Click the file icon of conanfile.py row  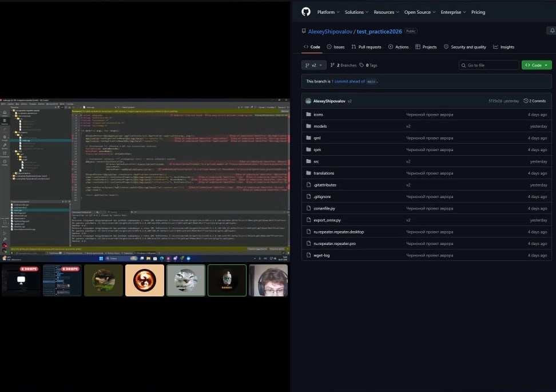click(308, 208)
